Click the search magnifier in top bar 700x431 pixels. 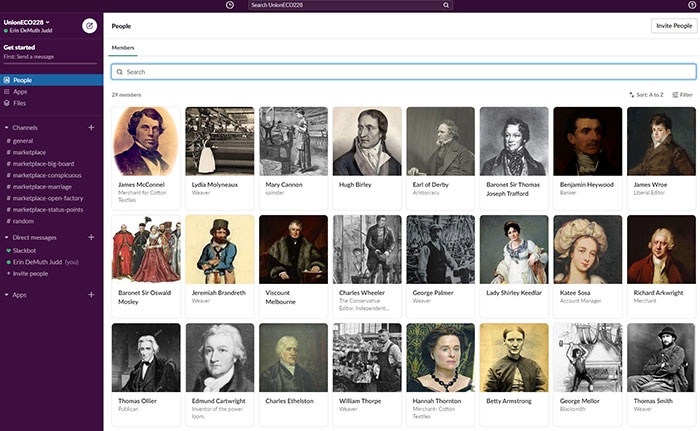[446, 5]
